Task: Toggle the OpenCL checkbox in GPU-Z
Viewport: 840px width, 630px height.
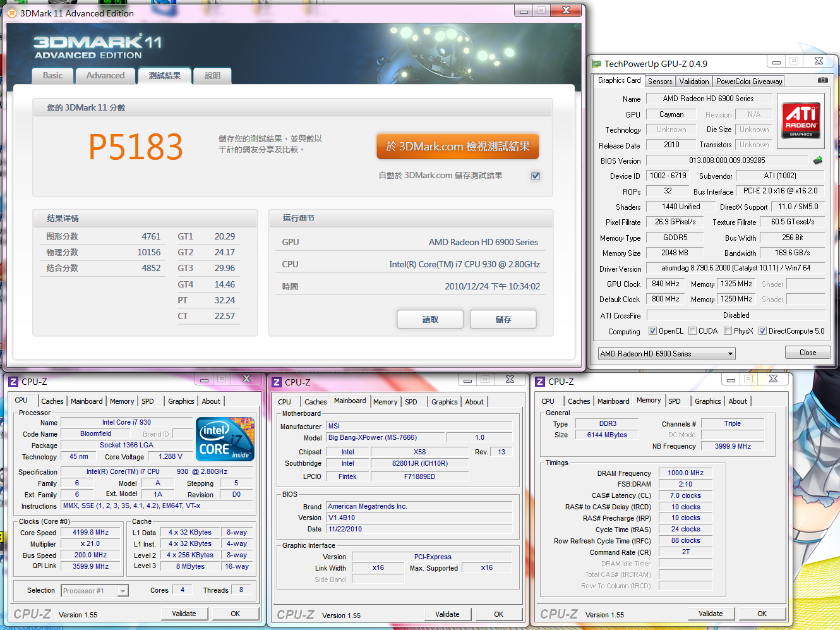Action: click(x=653, y=330)
